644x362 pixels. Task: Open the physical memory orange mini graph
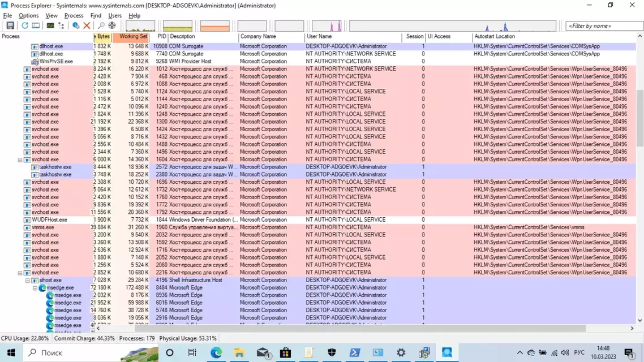coord(215,26)
